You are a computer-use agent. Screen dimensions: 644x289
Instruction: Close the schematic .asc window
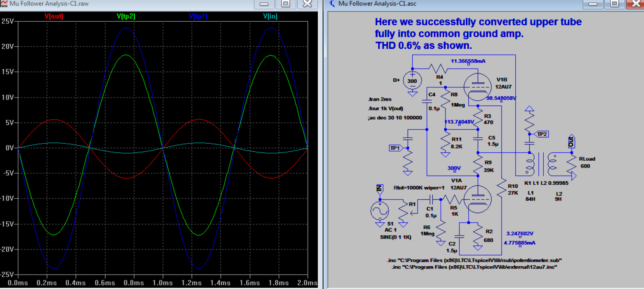click(635, 4)
